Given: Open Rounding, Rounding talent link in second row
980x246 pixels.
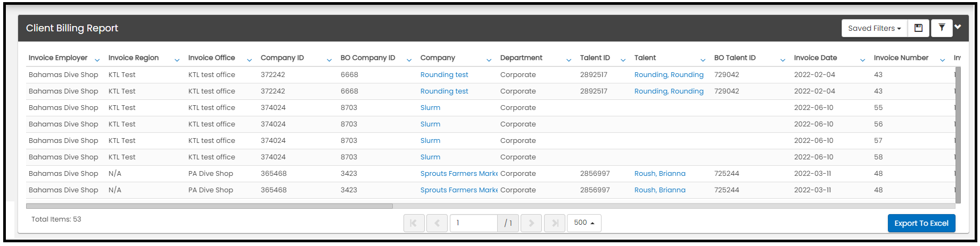Looking at the screenshot, I should pos(669,91).
